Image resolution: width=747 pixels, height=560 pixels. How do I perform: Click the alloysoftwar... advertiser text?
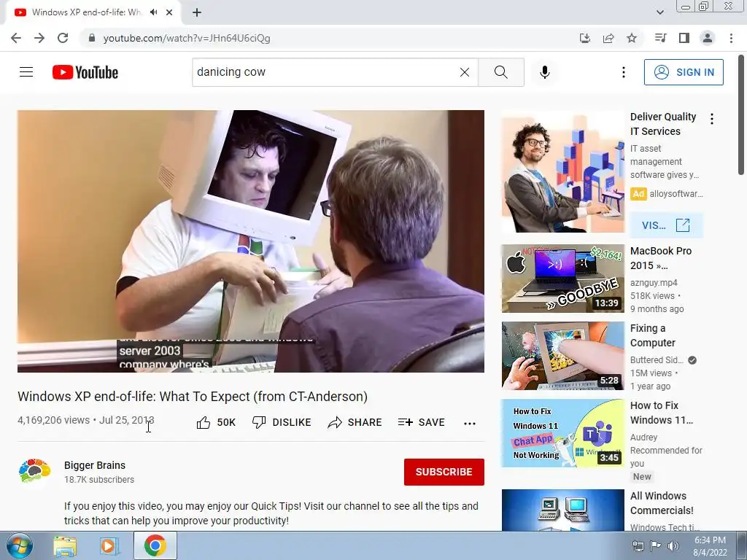(x=676, y=194)
